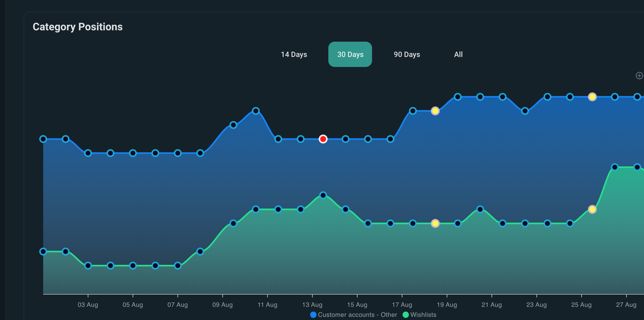Screen dimensions: 644x320
Task: Click the yellow marker near 25 Aug on green line
Action: [592, 209]
